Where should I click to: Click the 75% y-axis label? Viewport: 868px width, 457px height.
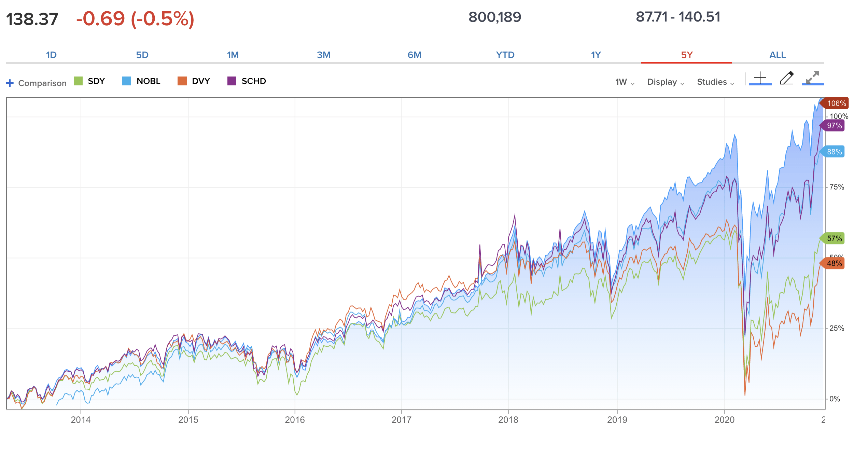837,187
